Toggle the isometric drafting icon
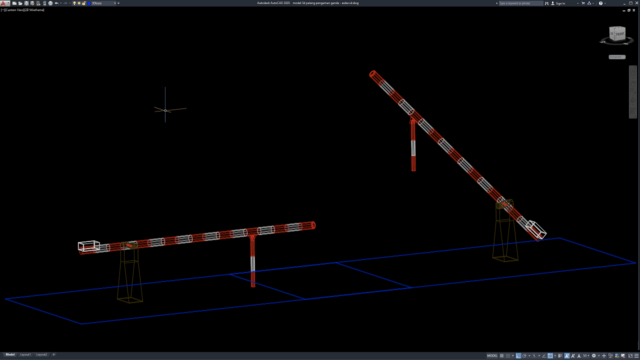The width and height of the screenshot is (640, 360). [x=534, y=356]
